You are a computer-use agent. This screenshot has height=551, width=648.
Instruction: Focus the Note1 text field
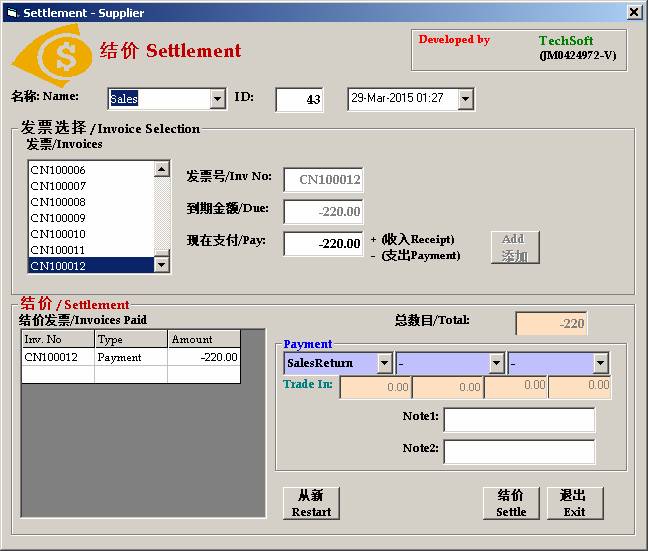pos(519,420)
